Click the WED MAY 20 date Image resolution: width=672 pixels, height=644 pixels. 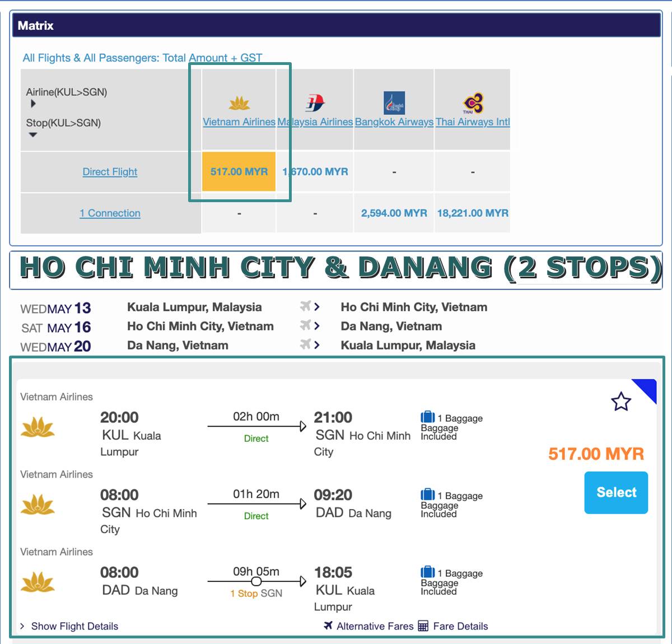(55, 346)
